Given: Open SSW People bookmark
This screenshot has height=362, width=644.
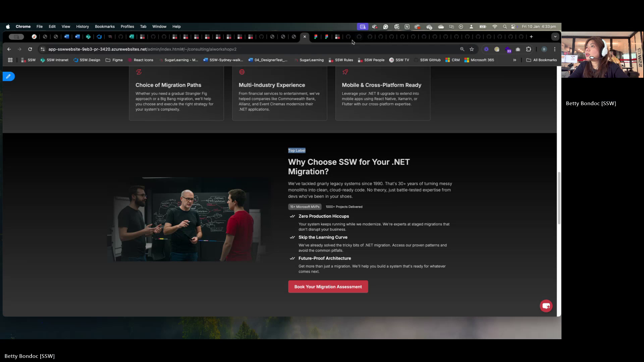Looking at the screenshot, I should coord(374,60).
